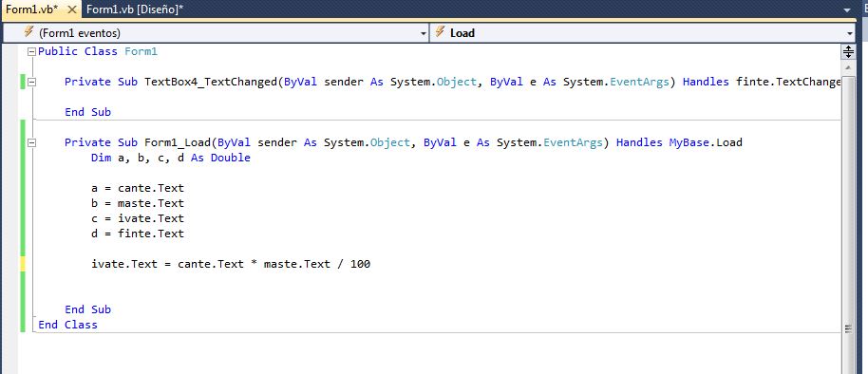The height and width of the screenshot is (374, 868).
Task: Click the 'Form1' class name in code
Action: click(x=142, y=51)
